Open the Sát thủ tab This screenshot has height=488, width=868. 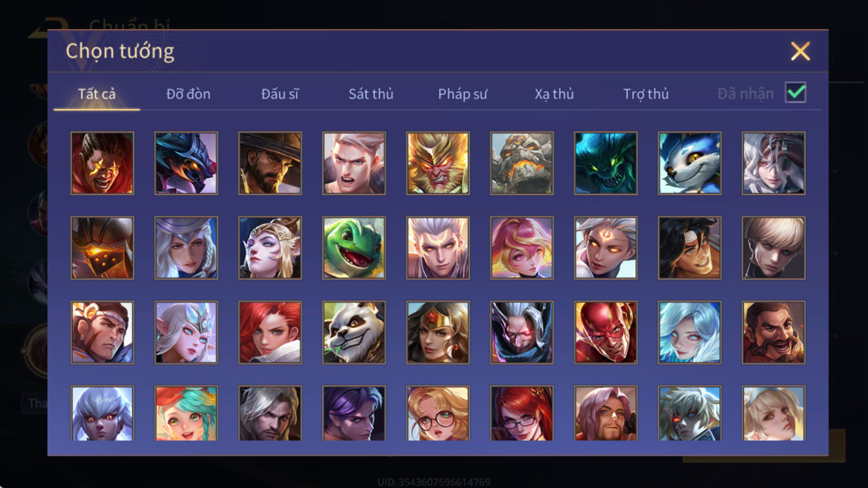coord(371,94)
